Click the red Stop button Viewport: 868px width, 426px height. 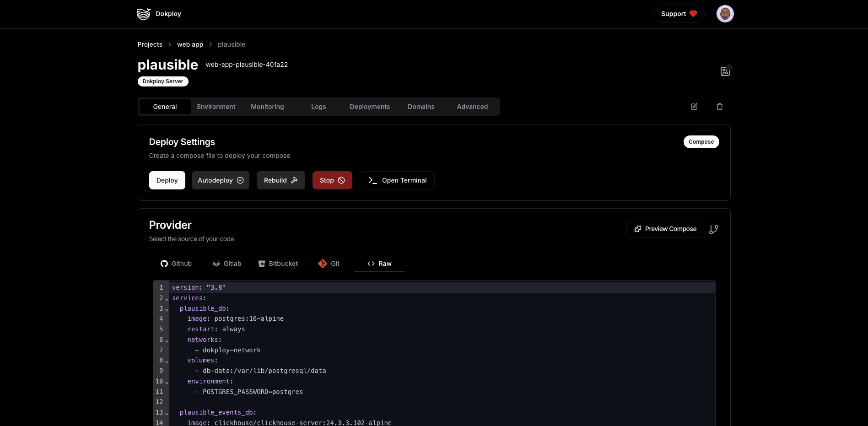coord(332,180)
